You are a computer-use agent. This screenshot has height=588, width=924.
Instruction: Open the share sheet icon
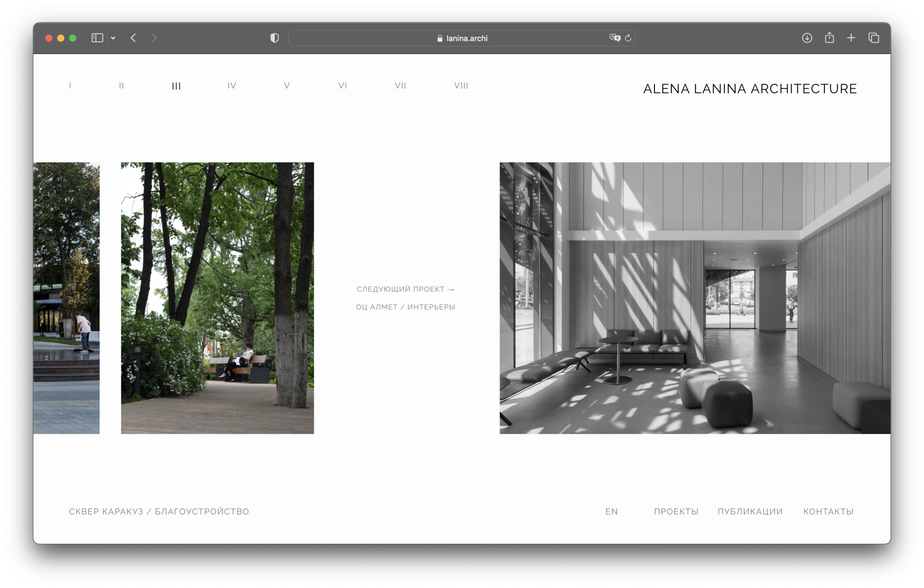(x=829, y=38)
